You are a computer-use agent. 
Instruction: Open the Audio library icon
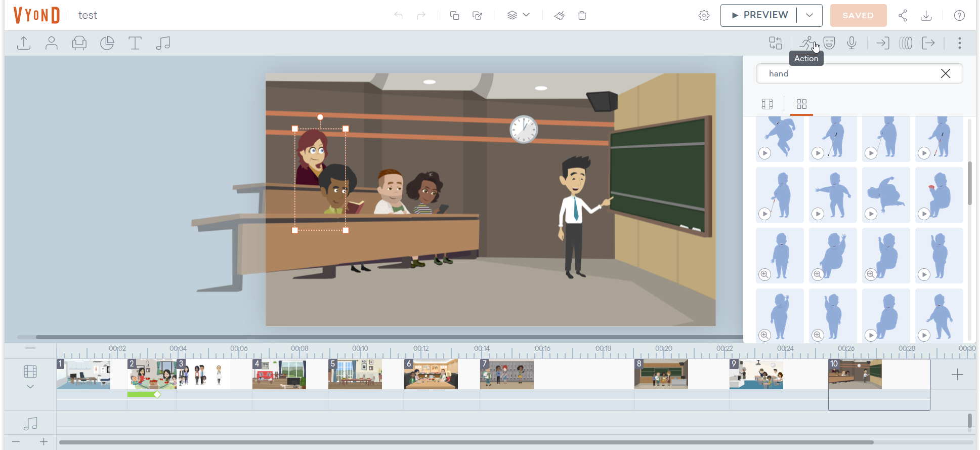point(163,44)
